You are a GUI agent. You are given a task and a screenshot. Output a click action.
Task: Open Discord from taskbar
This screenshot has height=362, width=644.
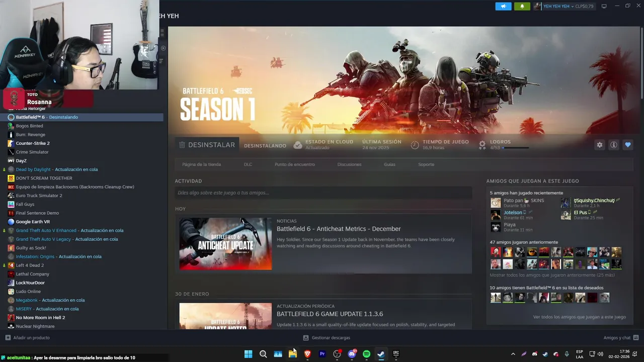coord(352,354)
